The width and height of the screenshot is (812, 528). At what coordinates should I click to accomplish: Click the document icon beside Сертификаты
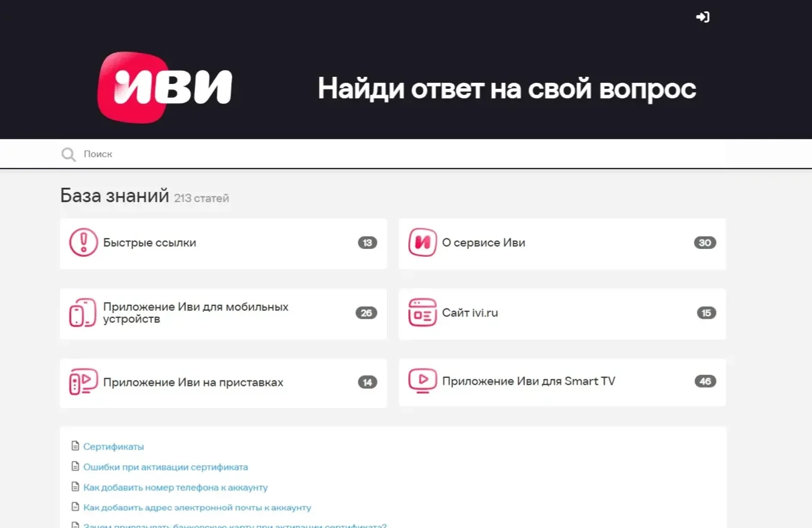[x=75, y=446]
